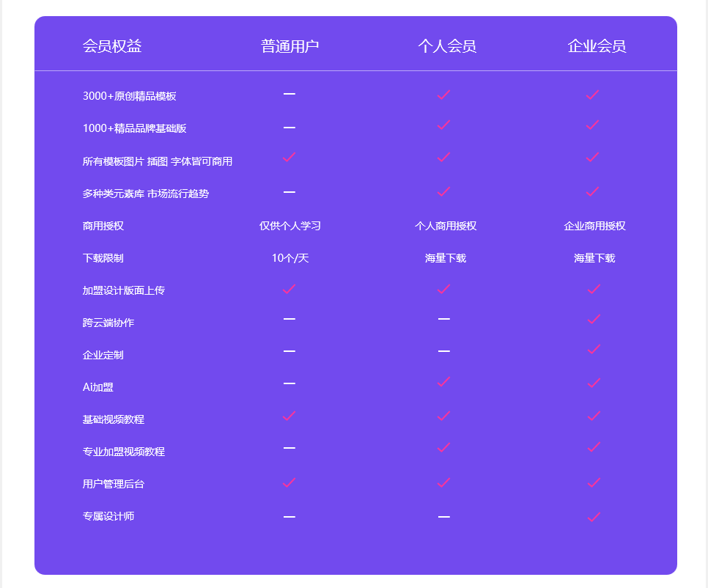Click the 企业会员 checkmark for 企业定制
This screenshot has width=708, height=588.
pyautogui.click(x=591, y=353)
